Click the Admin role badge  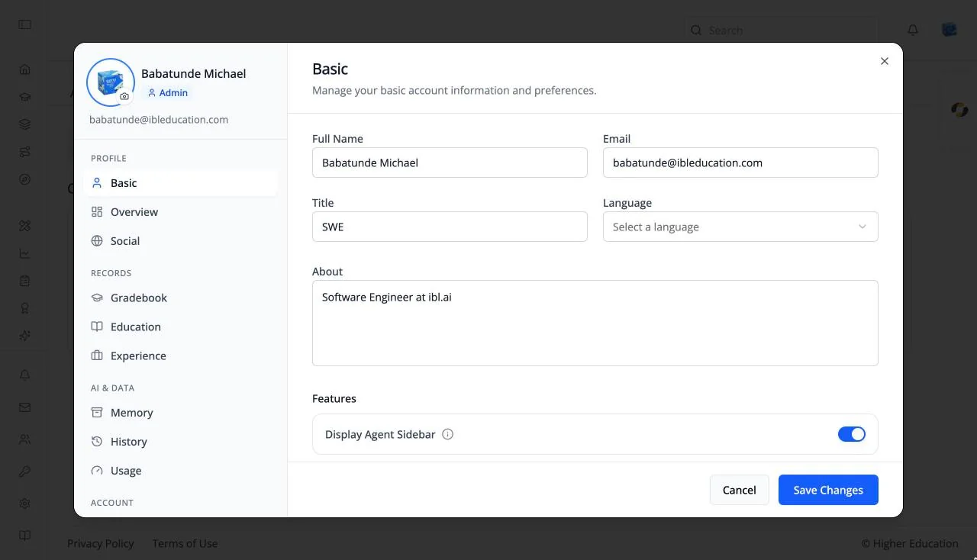click(167, 93)
